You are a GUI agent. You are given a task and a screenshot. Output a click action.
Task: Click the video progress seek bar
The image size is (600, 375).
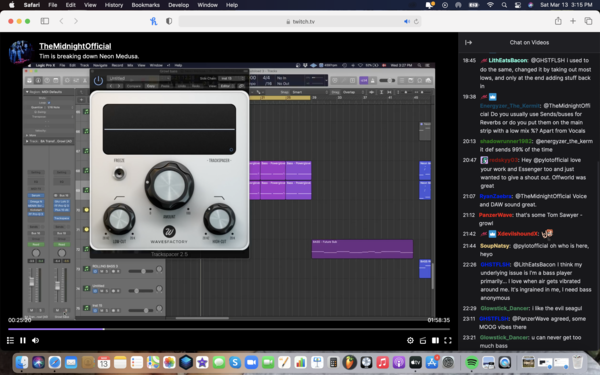pyautogui.click(x=229, y=329)
